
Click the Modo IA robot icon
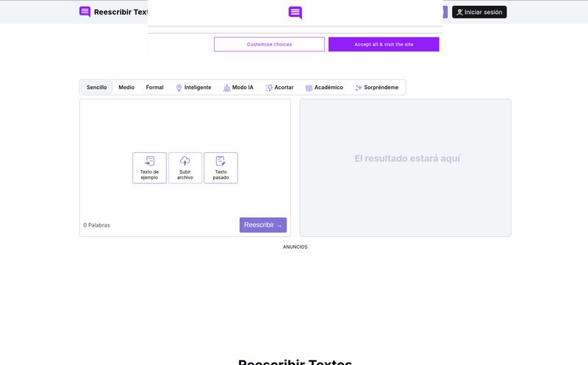[x=227, y=88]
